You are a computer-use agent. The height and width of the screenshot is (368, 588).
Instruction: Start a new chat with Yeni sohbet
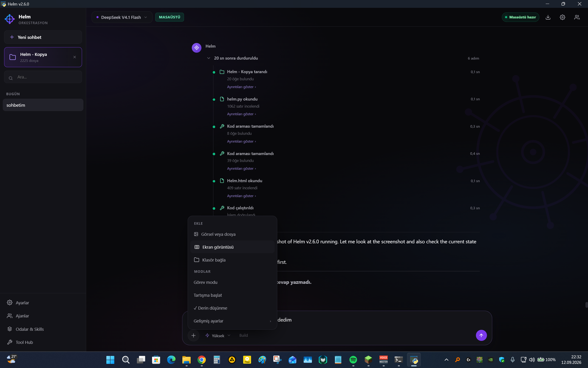pyautogui.click(x=43, y=37)
